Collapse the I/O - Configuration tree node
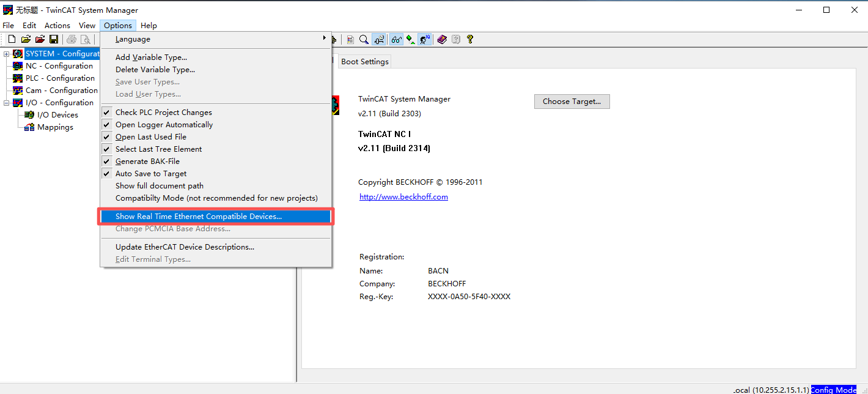The image size is (868, 394). click(7, 103)
